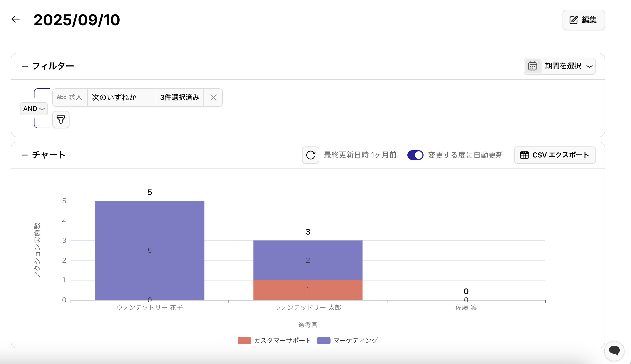Collapse the フィルター section

(25, 66)
